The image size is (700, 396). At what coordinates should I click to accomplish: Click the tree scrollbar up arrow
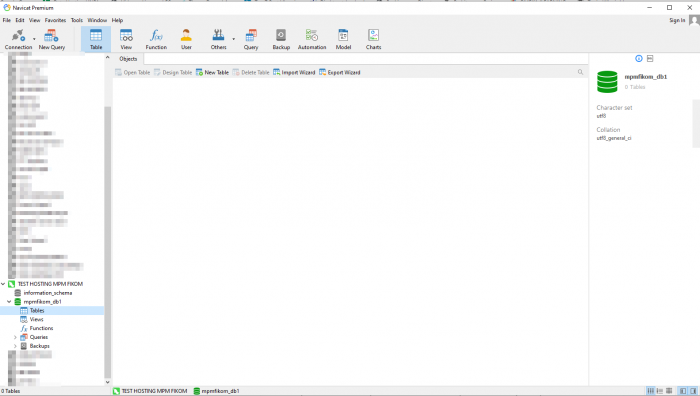tap(107, 57)
